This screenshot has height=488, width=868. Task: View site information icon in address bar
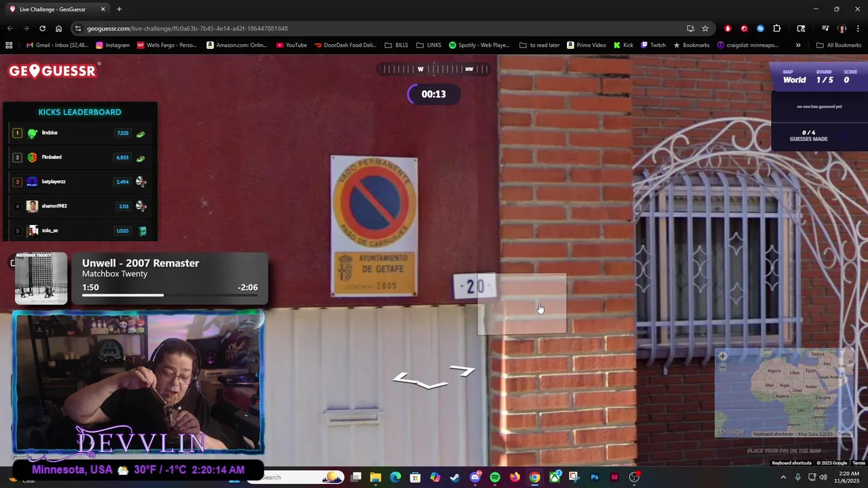tap(79, 28)
